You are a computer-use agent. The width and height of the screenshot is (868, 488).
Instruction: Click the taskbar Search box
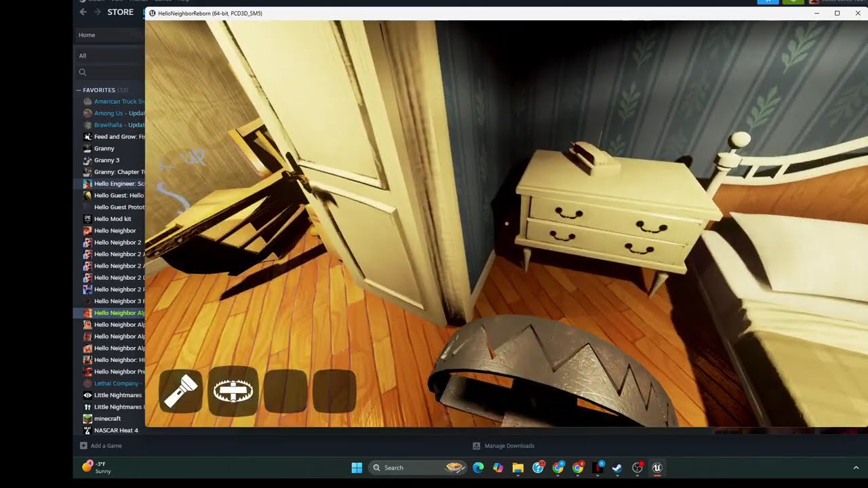418,468
